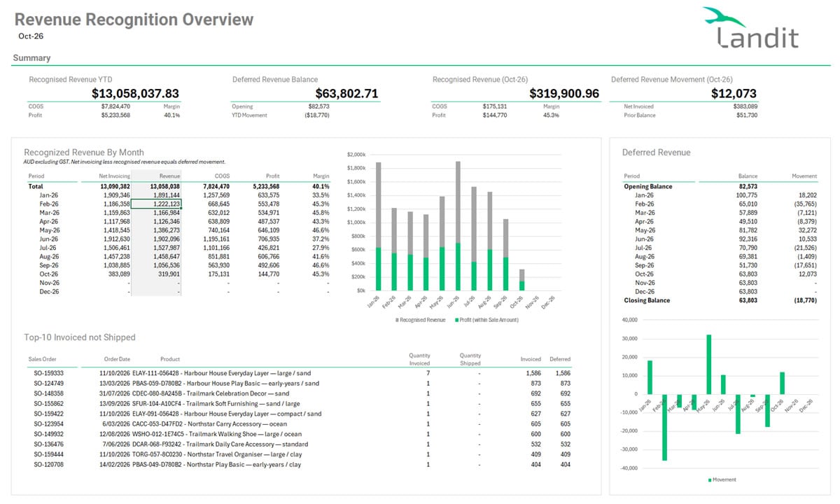Click the Trailmark Walking Shoe product
Screen dimensions: 840x504
click(218, 434)
